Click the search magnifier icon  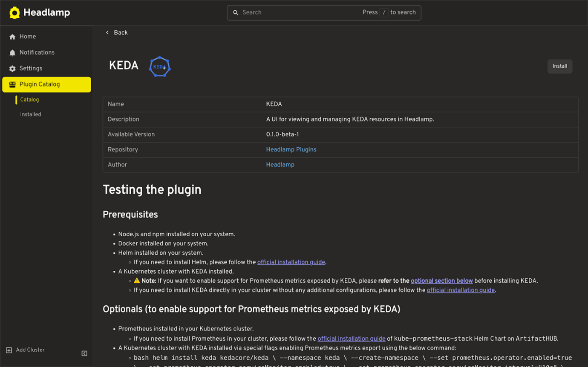tap(236, 13)
